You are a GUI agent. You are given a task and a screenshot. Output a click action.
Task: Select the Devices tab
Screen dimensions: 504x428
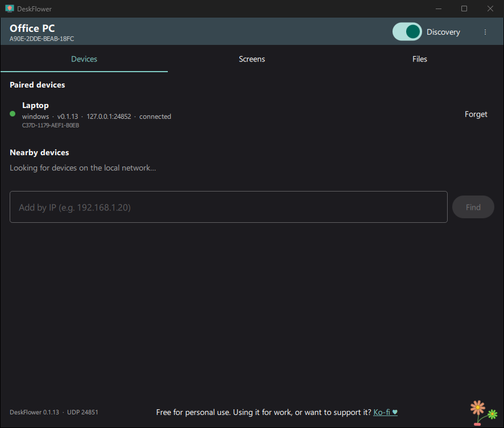[84, 59]
